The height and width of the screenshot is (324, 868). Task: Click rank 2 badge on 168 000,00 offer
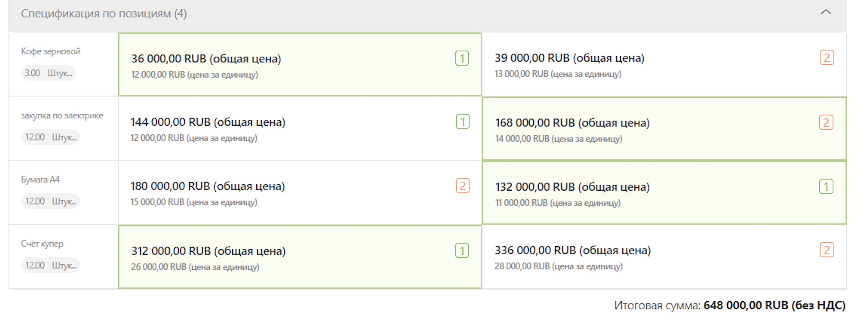click(x=826, y=123)
